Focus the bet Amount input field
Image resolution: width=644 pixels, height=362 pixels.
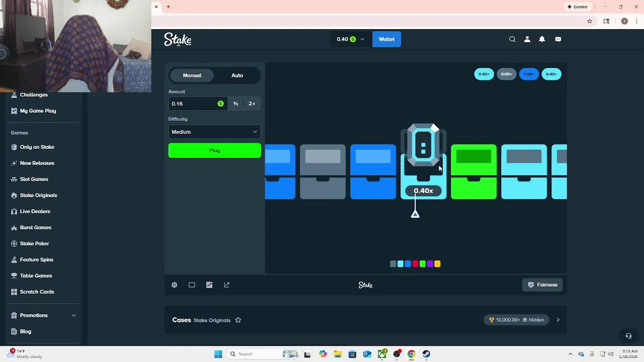pyautogui.click(x=197, y=104)
